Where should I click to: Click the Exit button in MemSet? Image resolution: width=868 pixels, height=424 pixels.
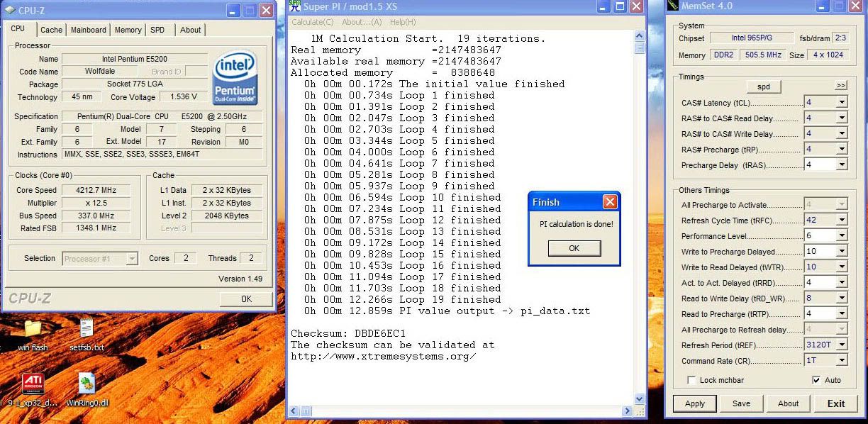[x=836, y=403]
